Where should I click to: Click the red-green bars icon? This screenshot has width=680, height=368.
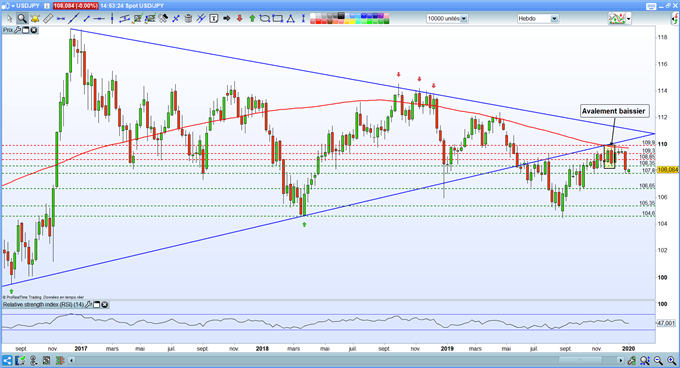coord(59,361)
